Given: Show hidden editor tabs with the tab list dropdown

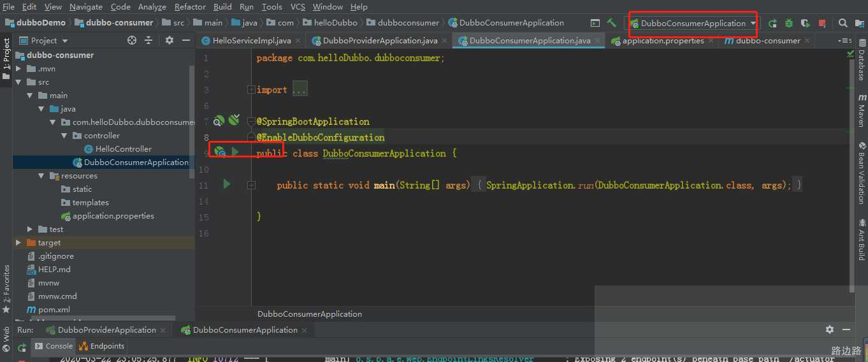Looking at the screenshot, I should (x=844, y=41).
